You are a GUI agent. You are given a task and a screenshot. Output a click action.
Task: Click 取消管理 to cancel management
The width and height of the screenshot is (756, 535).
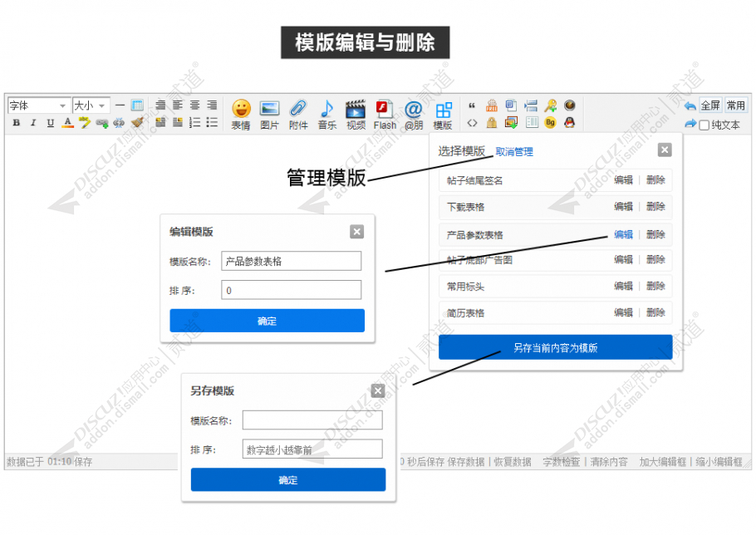click(x=514, y=152)
